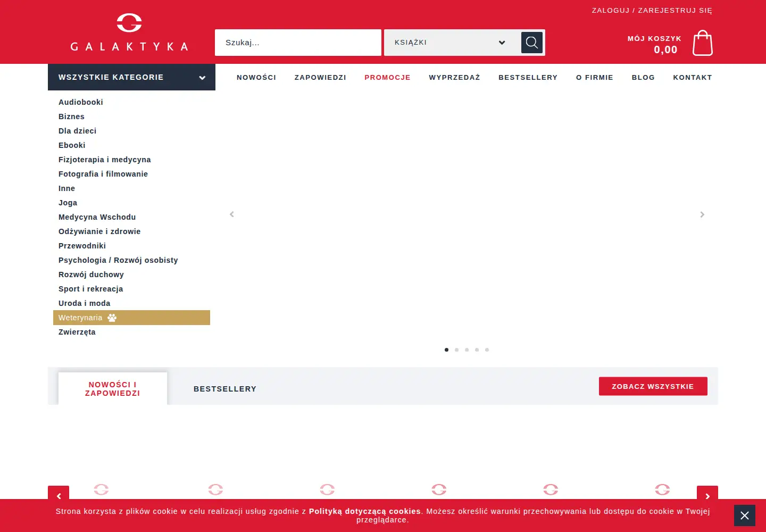Open the shopping bag cart icon

(702, 43)
